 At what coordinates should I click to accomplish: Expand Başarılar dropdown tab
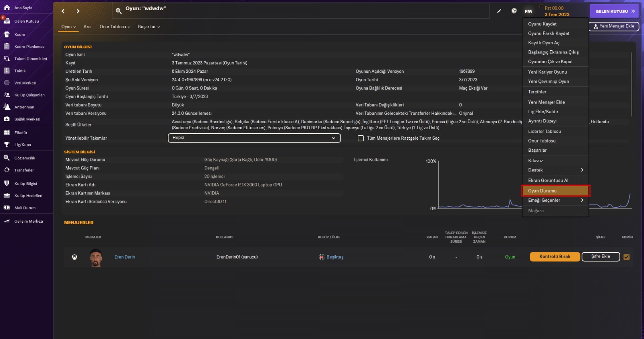click(x=149, y=27)
